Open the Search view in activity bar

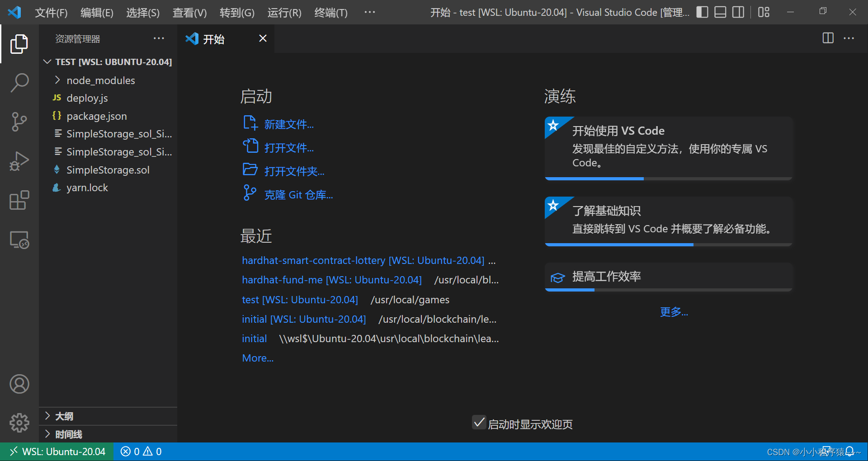(x=19, y=83)
